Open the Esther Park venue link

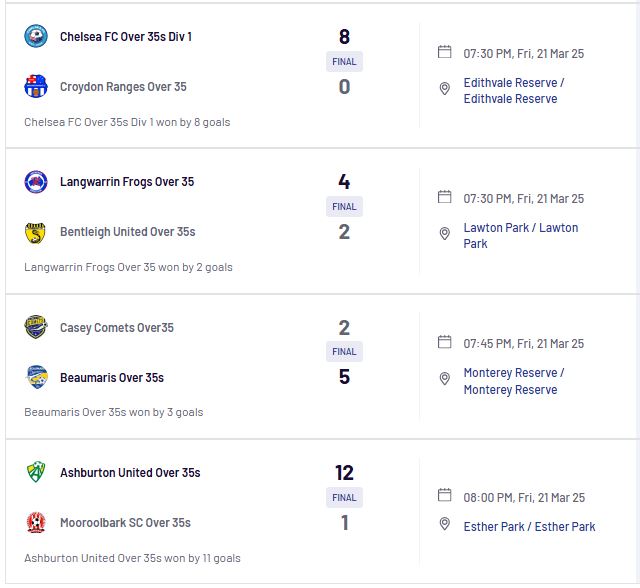(529, 526)
